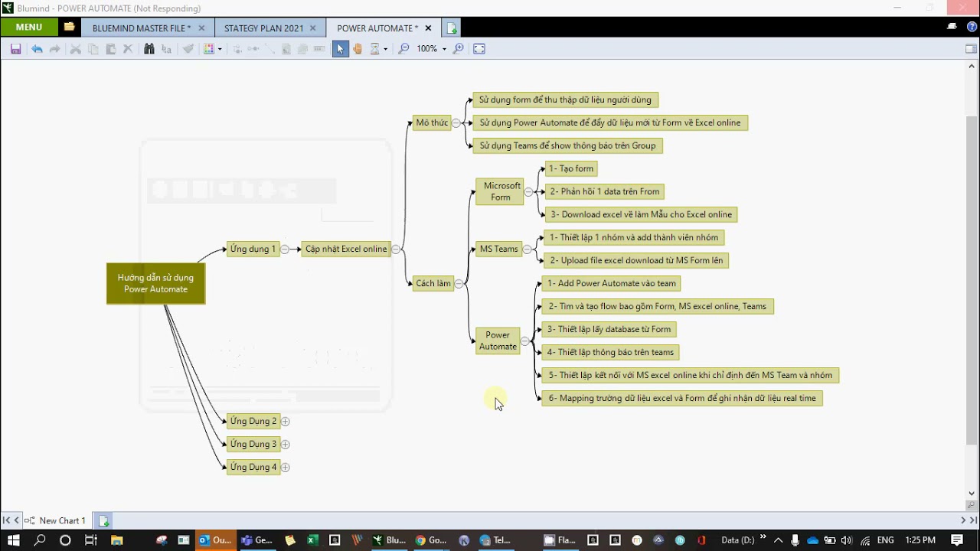Screen dimensions: 980x551
Task: Select the Ứng dụng 1 topic
Action: pos(253,249)
